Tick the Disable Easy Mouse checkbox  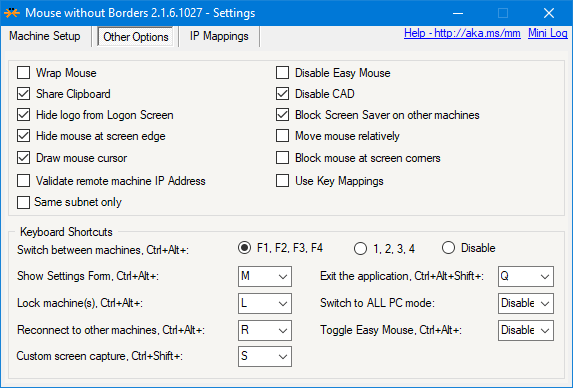[282, 73]
